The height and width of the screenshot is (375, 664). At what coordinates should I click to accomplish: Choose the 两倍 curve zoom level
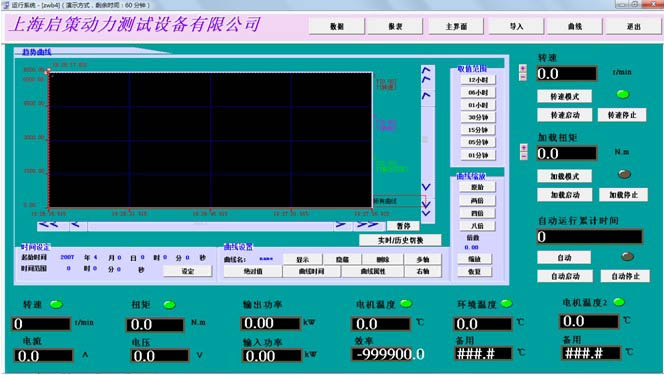coord(477,200)
